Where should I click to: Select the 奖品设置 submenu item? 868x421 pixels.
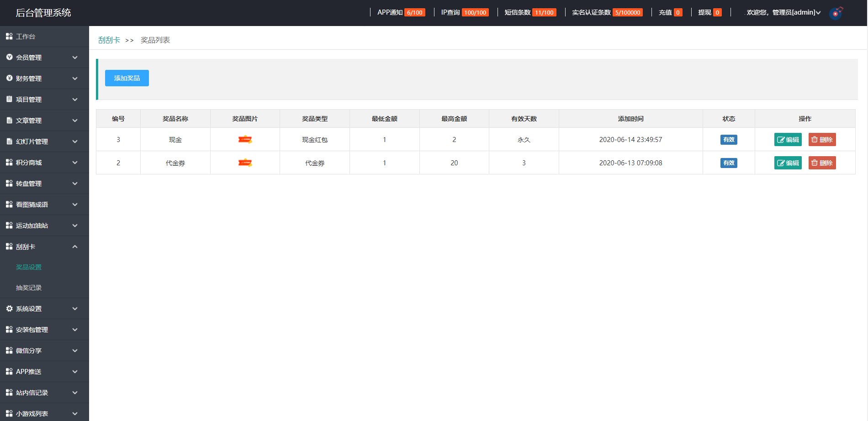tap(29, 267)
